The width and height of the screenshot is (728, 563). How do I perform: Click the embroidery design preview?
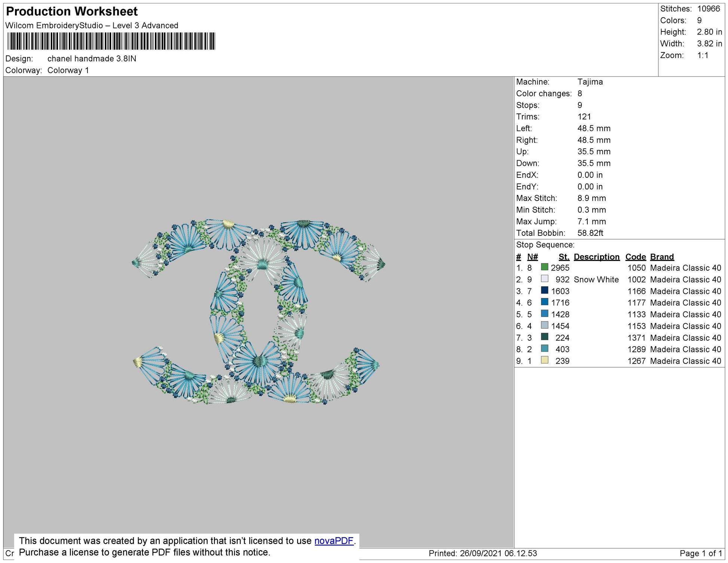tap(259, 312)
